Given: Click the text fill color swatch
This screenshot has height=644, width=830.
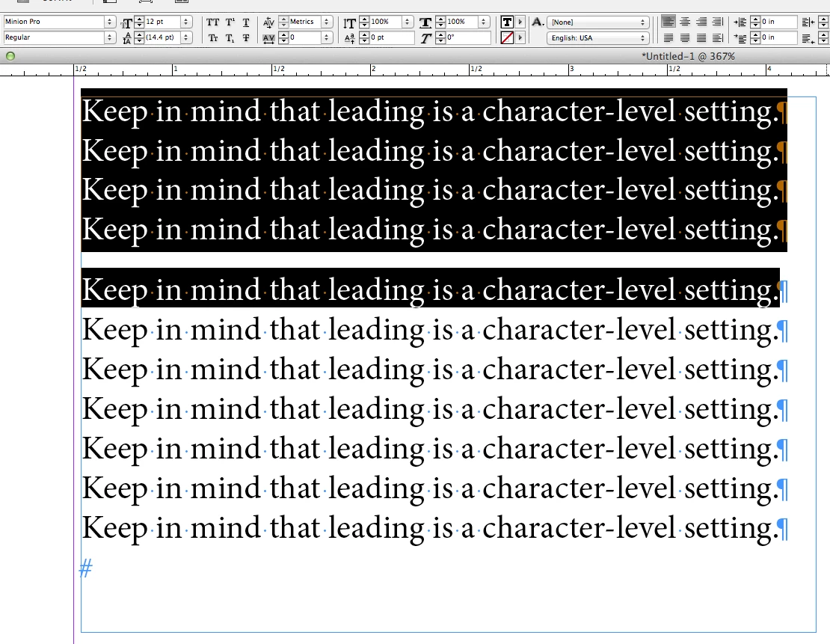Looking at the screenshot, I should 507,22.
